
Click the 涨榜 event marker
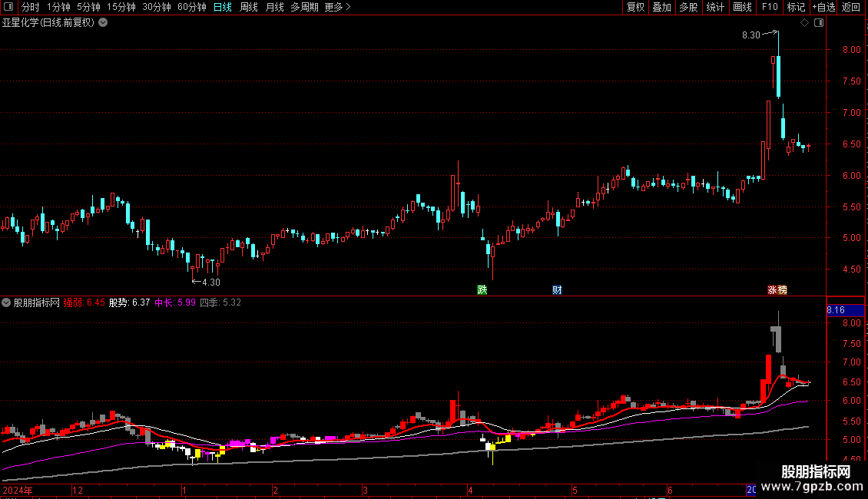777,290
